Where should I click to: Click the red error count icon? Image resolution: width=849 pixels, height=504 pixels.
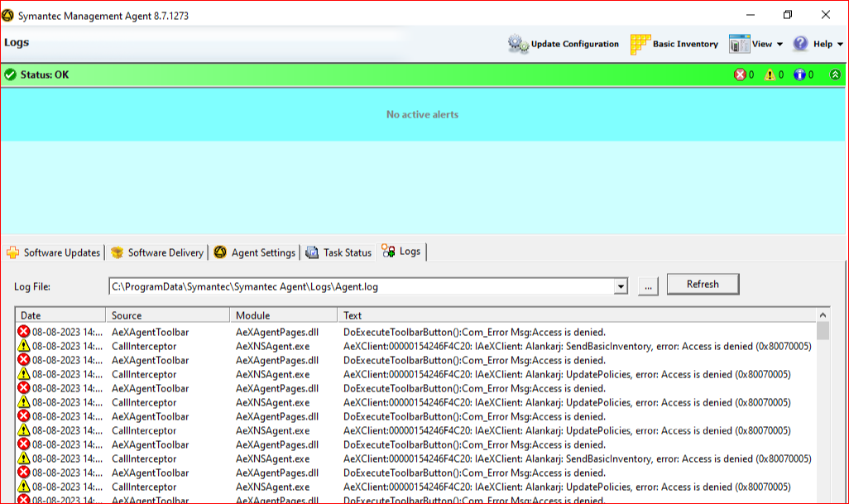tap(740, 74)
